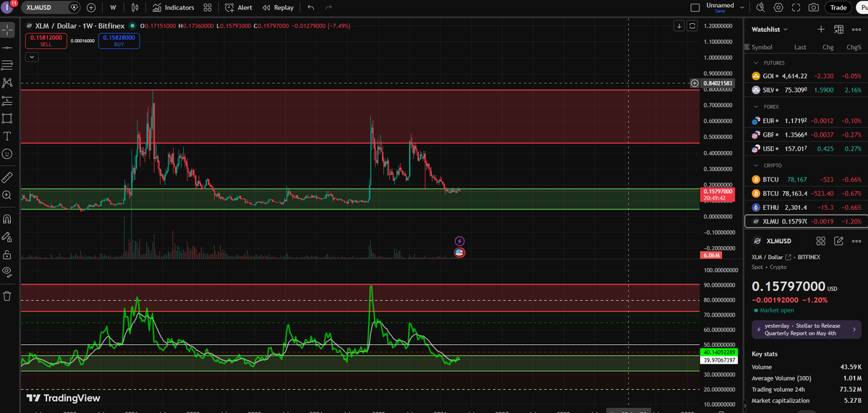Viewport: 868px width, 413px height.
Task: Activate the Zoom In tool
Action: [x=7, y=195]
